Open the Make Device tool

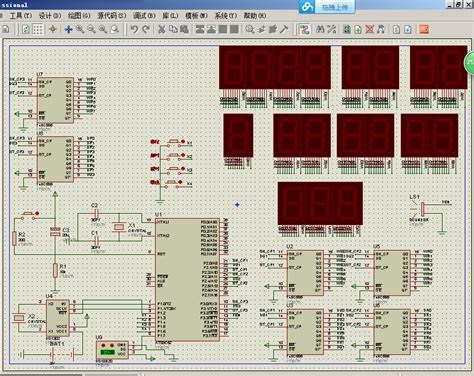pos(261,29)
